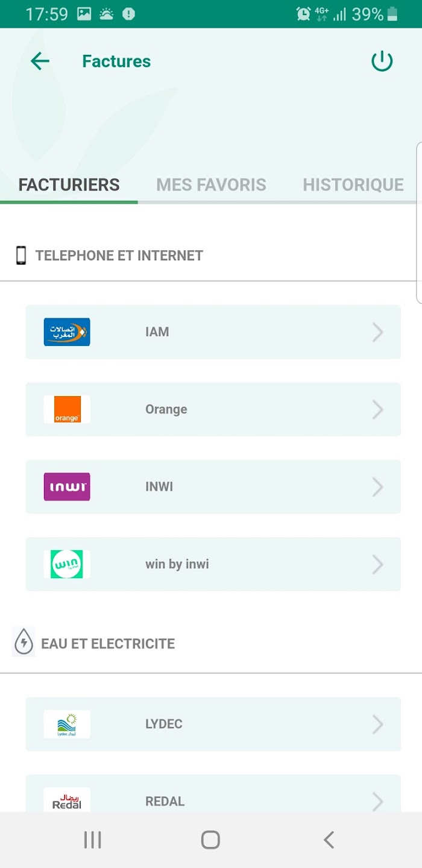Tap the power logout icon
Screen dimensions: 422x868
(x=382, y=61)
